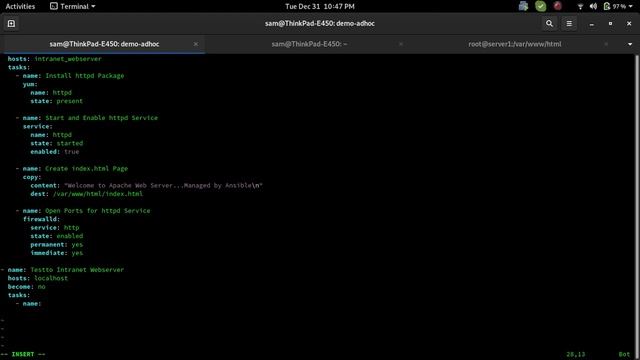Click the 'Bot' position indicator in status line
640x360 pixels.
(x=624, y=354)
